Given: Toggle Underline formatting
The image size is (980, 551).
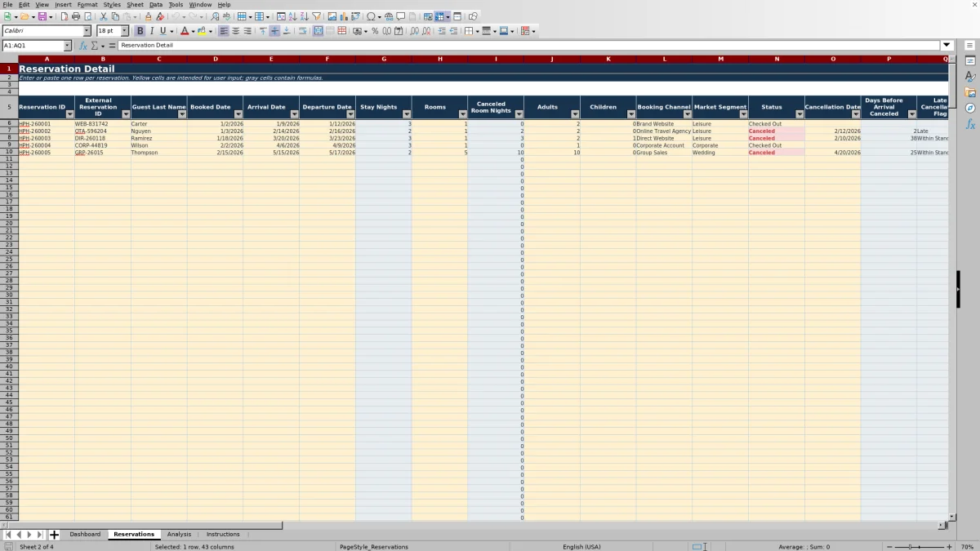Looking at the screenshot, I should click(x=163, y=31).
